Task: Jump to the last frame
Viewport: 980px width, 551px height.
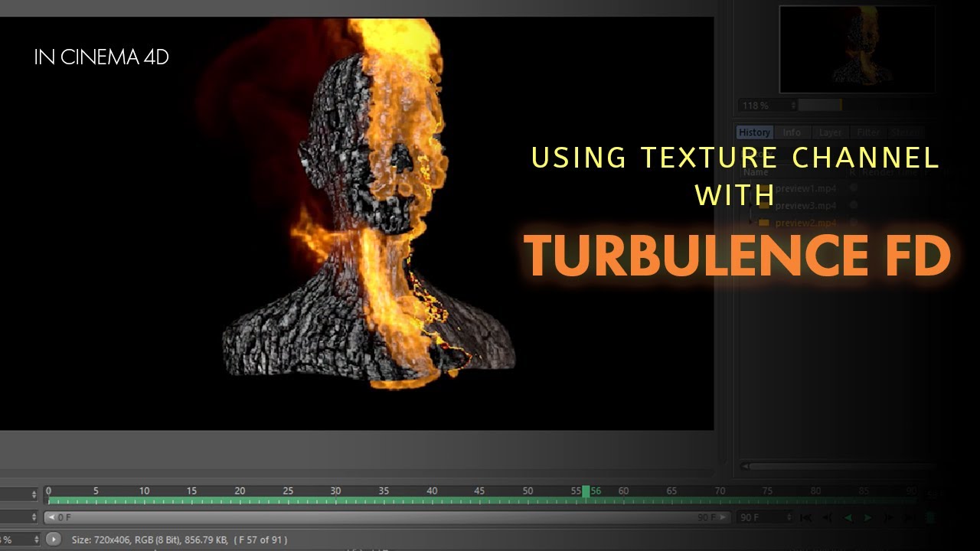Action: [909, 518]
